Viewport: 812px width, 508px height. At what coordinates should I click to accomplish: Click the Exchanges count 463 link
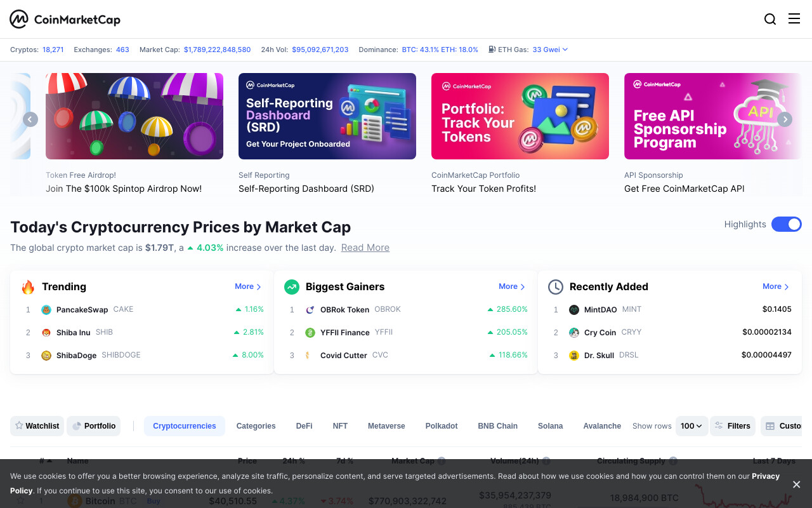coord(122,50)
